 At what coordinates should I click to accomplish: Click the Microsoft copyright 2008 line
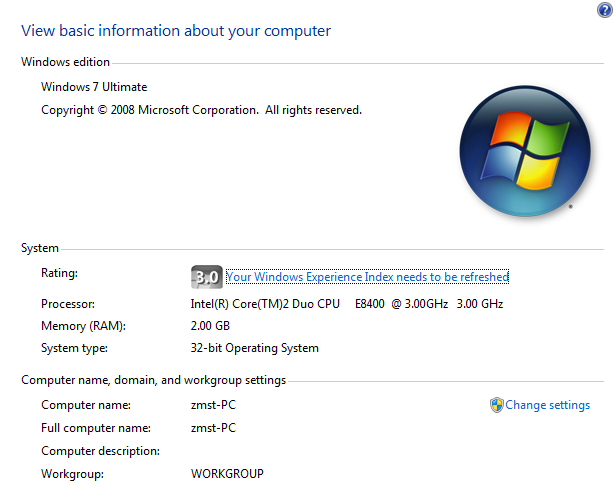pos(201,110)
